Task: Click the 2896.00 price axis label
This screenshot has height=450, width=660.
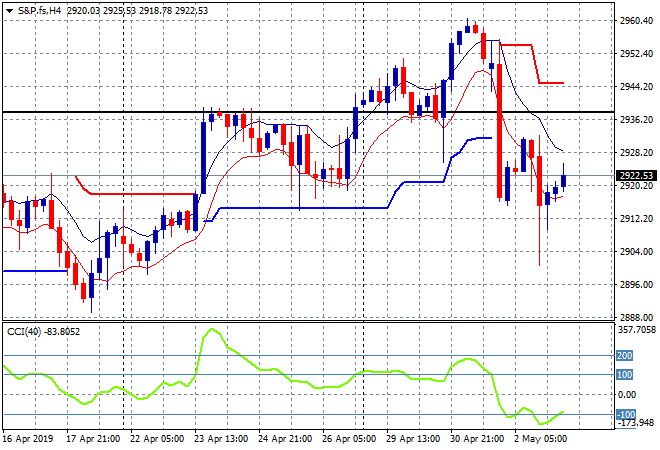Action: [636, 285]
